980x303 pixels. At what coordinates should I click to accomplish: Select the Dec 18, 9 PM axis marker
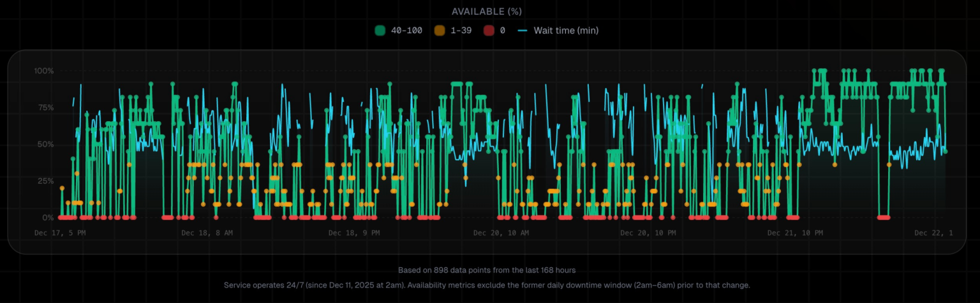coord(354,233)
